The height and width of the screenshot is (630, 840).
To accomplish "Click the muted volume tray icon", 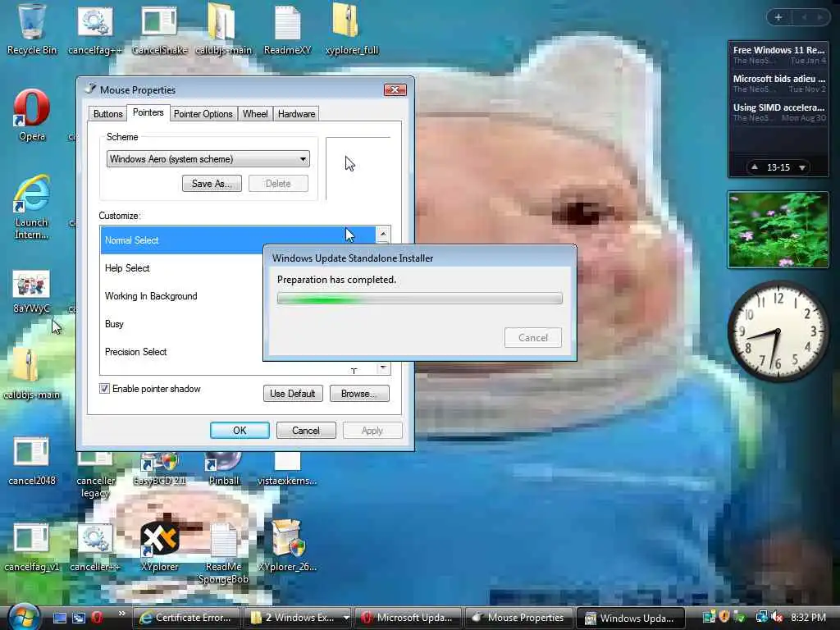I will click(778, 618).
